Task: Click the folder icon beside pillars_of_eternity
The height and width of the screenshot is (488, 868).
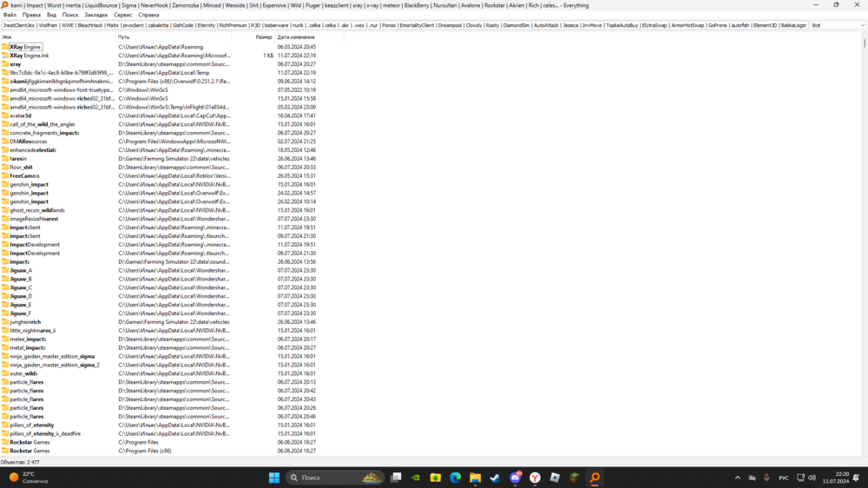Action: [x=5, y=425]
